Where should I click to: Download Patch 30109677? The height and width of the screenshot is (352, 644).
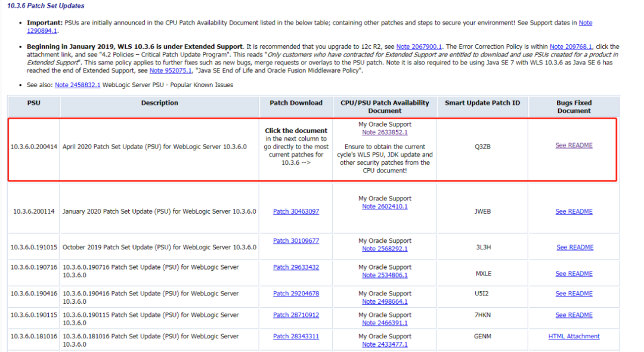click(296, 241)
